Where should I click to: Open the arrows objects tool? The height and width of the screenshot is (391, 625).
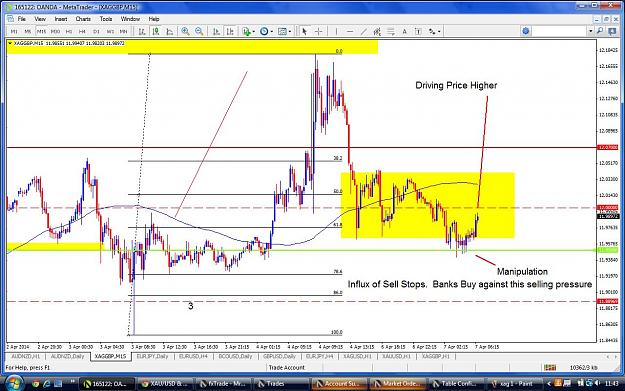(x=432, y=31)
